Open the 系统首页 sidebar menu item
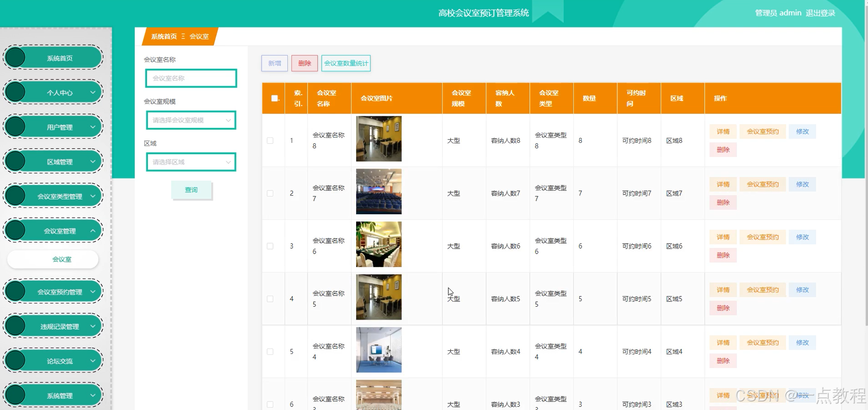This screenshot has height=410, width=868. (x=53, y=57)
